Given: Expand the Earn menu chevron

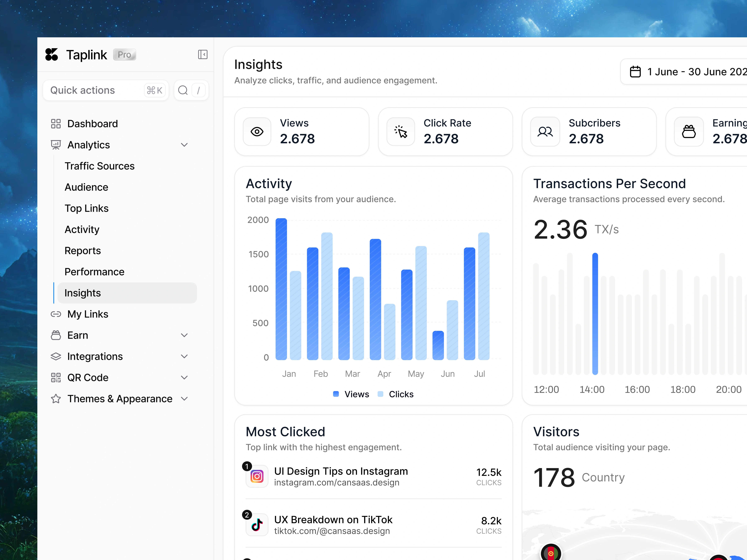Looking at the screenshot, I should click(x=184, y=335).
